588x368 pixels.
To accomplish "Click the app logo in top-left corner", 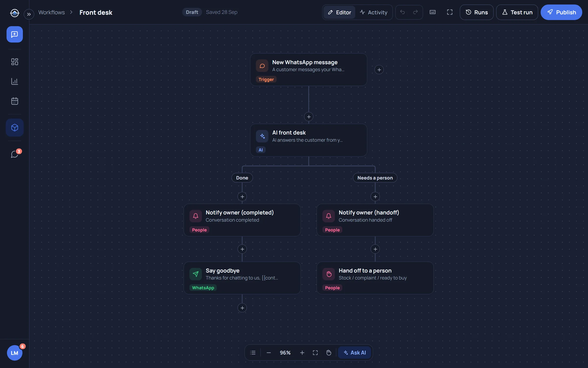I will point(14,13).
